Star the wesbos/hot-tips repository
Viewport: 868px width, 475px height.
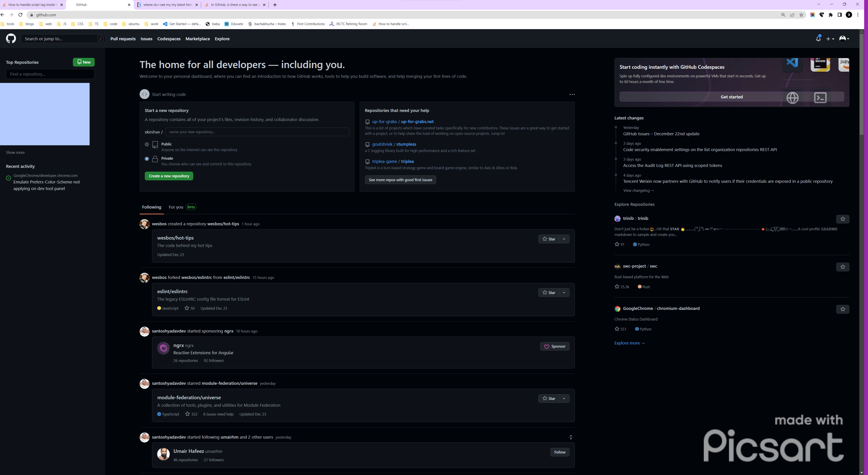coord(549,239)
